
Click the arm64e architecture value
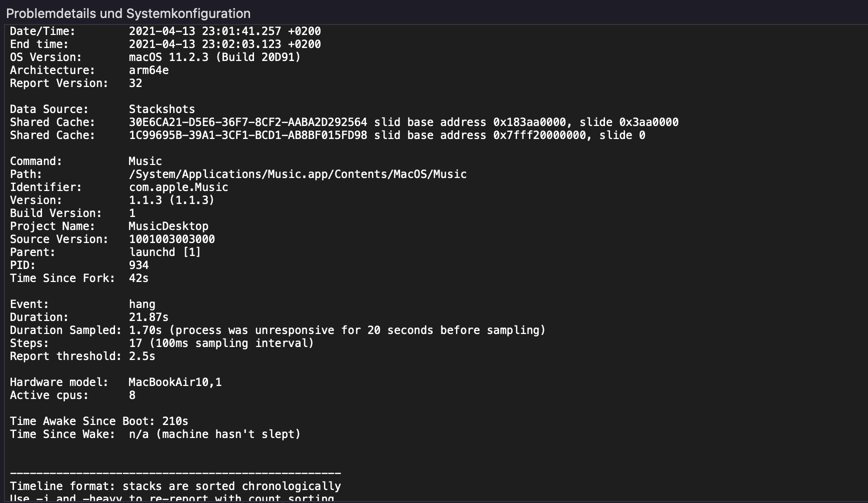coord(148,70)
